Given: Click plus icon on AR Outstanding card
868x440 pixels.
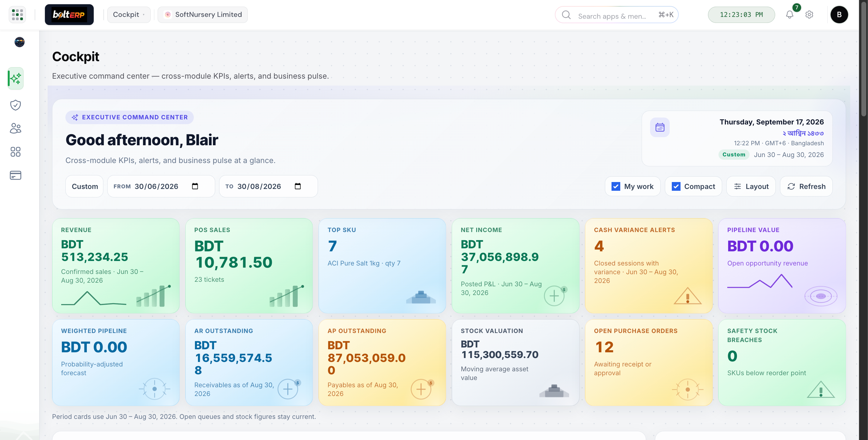Looking at the screenshot, I should [x=288, y=389].
